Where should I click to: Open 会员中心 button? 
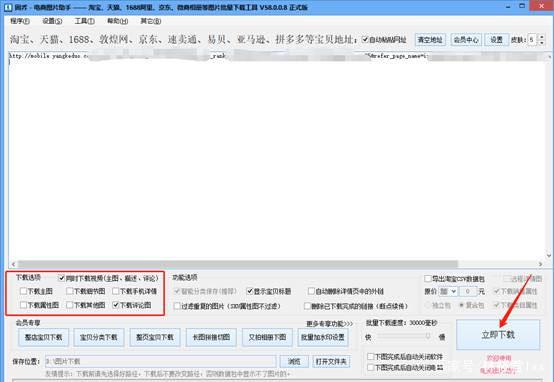click(x=466, y=40)
